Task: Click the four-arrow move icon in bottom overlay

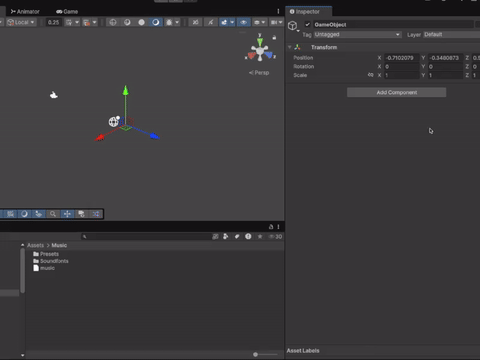Action: (x=67, y=214)
